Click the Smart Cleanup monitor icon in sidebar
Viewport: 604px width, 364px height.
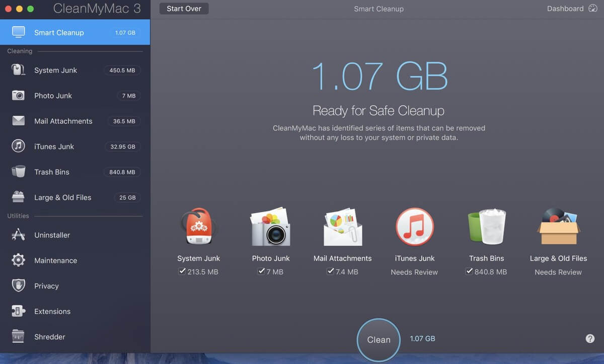(19, 32)
